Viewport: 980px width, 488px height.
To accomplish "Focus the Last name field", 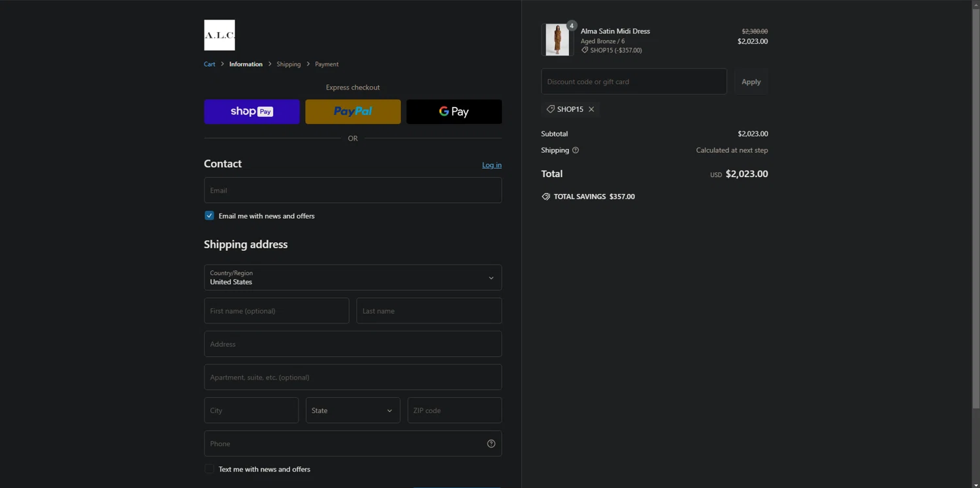I will 429,311.
